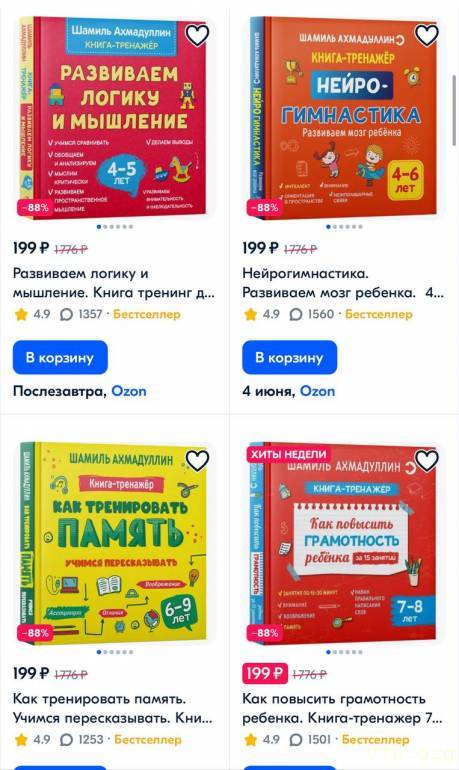Add Как тренировать память to favorites
Image resolution: width=459 pixels, height=770 pixels.
click(197, 460)
